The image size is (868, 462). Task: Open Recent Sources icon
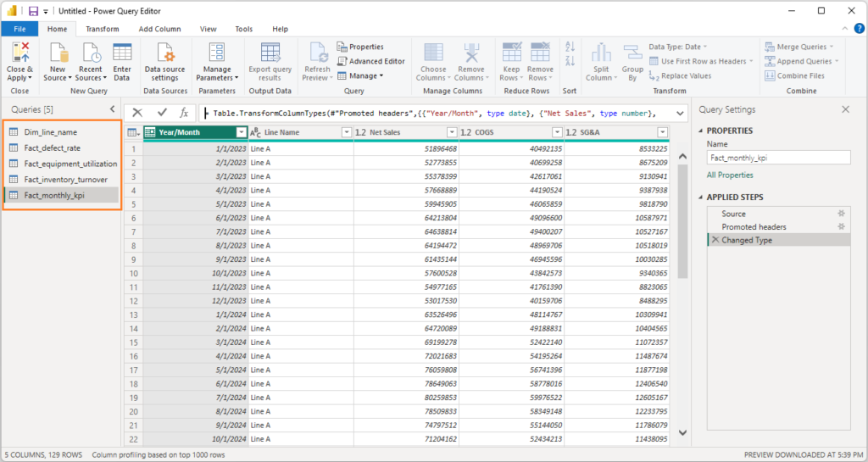tap(91, 53)
